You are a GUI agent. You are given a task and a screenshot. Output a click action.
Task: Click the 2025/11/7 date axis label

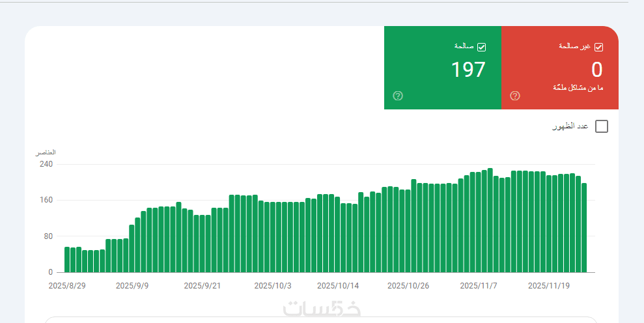(x=479, y=286)
